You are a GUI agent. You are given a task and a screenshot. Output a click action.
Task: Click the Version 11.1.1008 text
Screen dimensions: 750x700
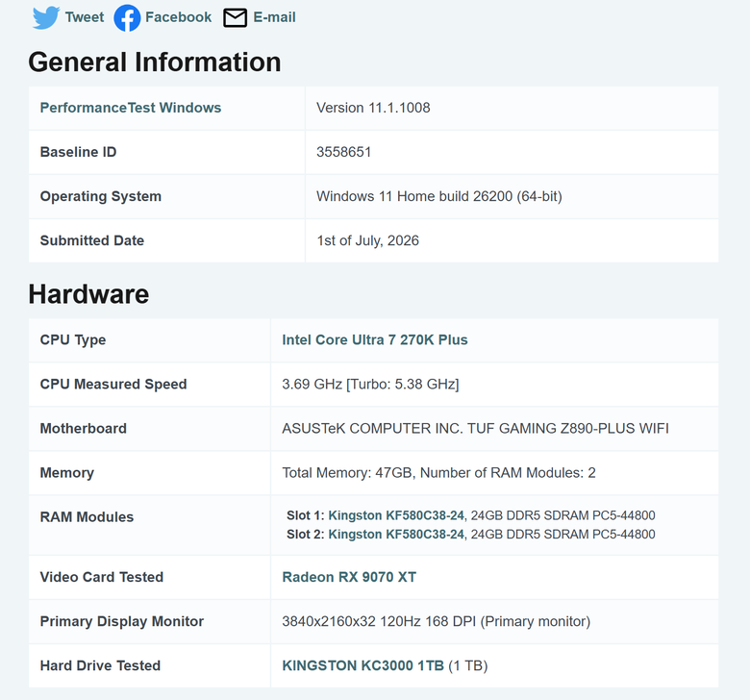click(x=373, y=108)
